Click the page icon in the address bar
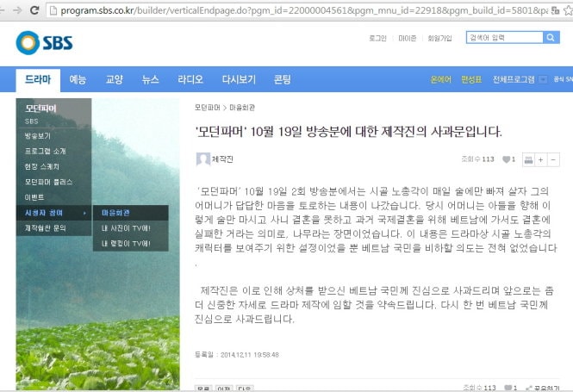This screenshot has height=392, width=573. 53,10
